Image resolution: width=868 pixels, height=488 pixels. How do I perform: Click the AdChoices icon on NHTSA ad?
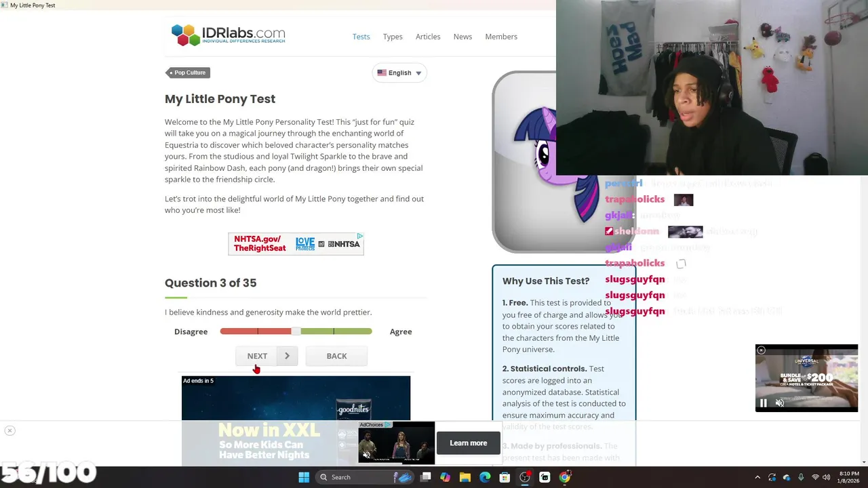point(359,237)
